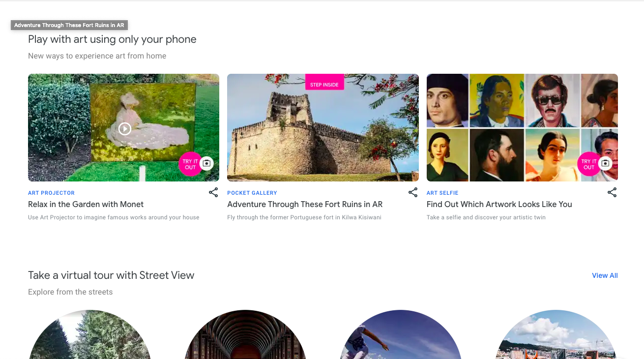Image resolution: width=644 pixels, height=359 pixels.
Task: Click the Step Inside badge on the fort image
Action: pos(324,83)
